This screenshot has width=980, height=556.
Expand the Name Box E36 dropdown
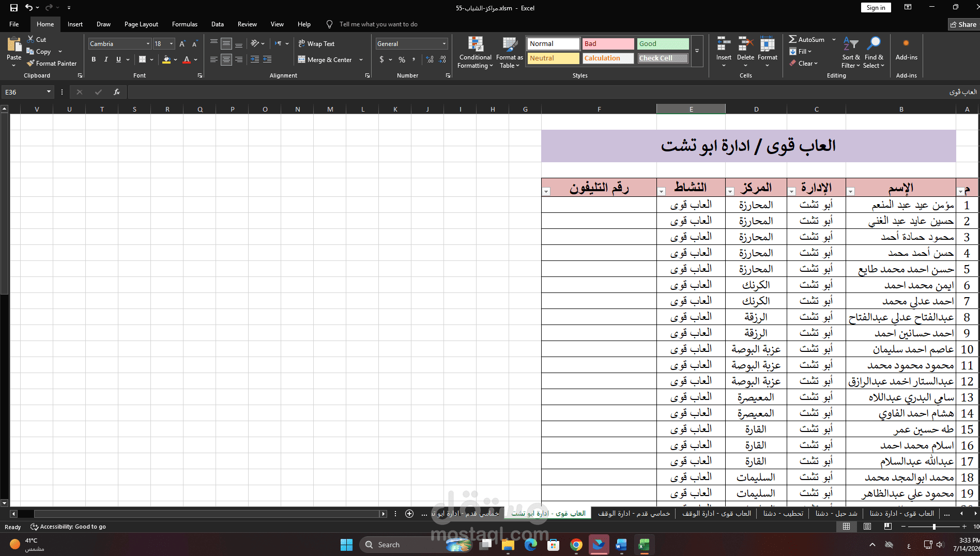point(49,92)
